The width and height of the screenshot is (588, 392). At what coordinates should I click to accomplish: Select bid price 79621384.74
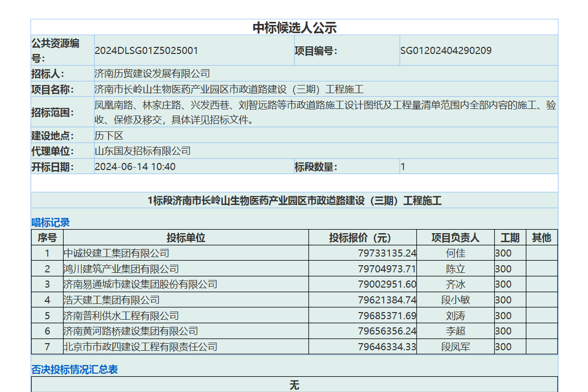387,300
